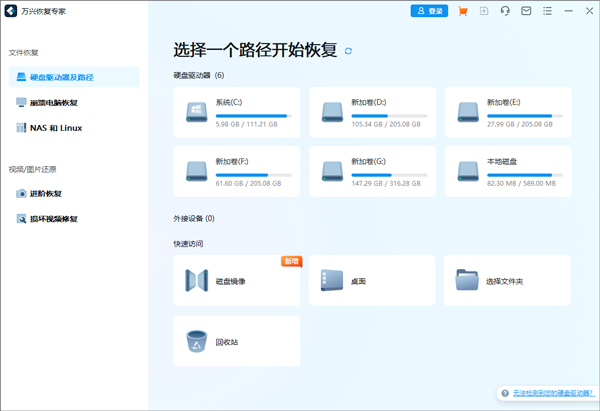The height and width of the screenshot is (411, 600).
Task: Click the 万兴恢复专家 app logo
Action: 11,11
